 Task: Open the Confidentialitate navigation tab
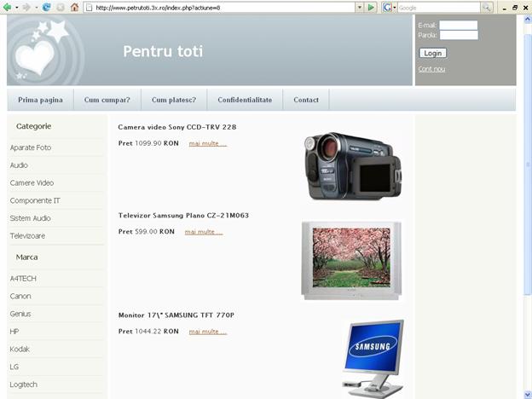pyautogui.click(x=245, y=100)
